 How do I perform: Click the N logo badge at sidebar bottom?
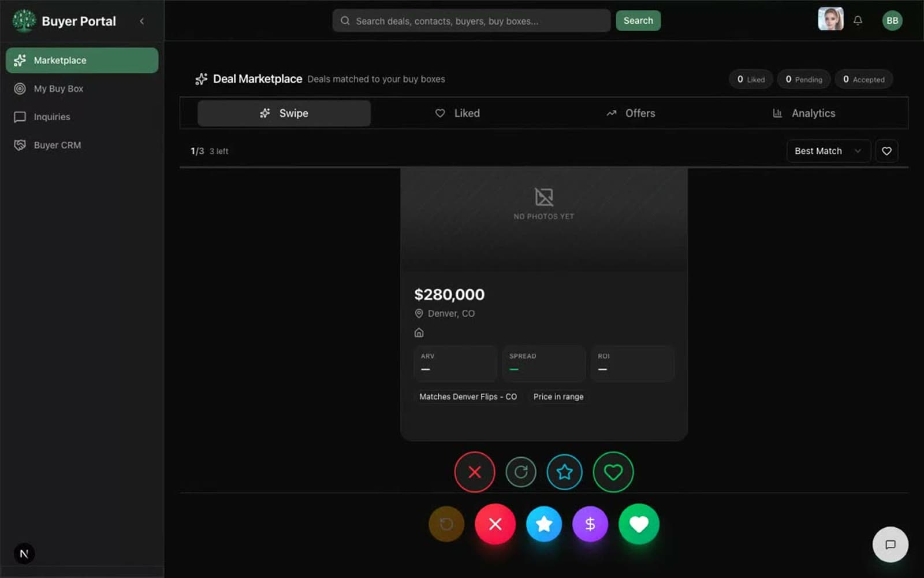point(24,554)
